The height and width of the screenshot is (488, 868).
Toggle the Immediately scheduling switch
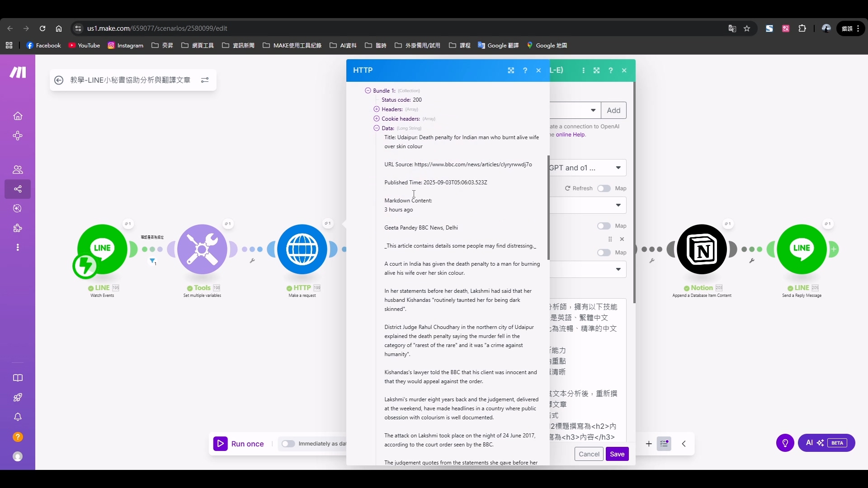[x=288, y=444]
